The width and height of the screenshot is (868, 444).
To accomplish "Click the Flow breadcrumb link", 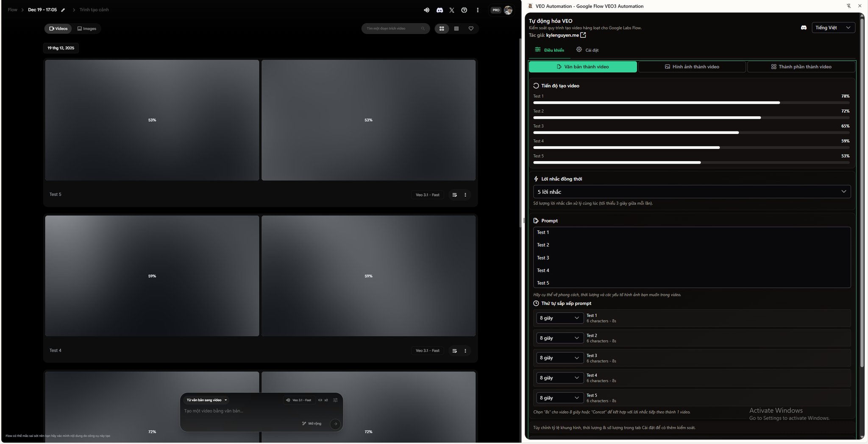I will (x=13, y=10).
